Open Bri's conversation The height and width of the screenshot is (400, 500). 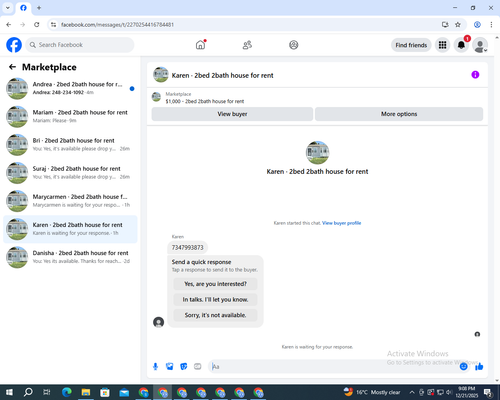tap(70, 145)
